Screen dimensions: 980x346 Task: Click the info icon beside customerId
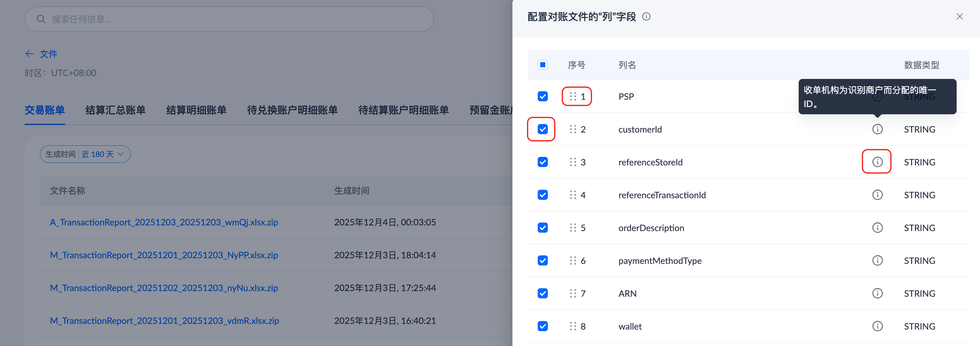click(x=877, y=129)
